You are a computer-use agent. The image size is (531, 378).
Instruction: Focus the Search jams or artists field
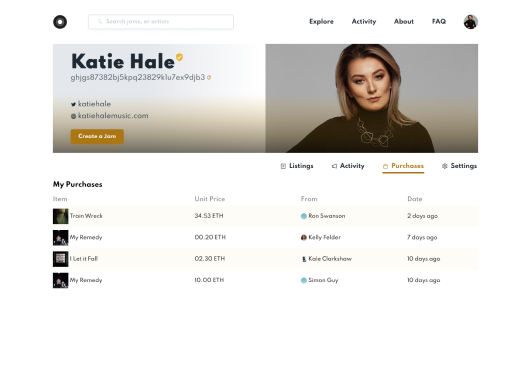pos(161,22)
